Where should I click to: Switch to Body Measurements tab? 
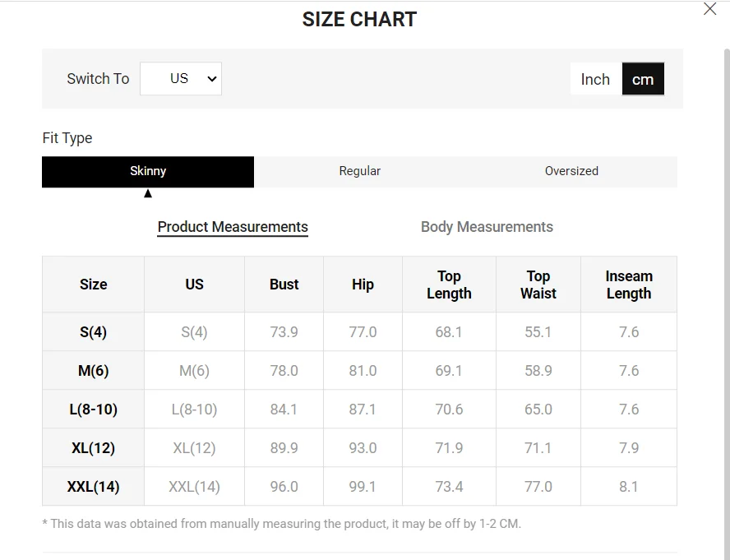pos(487,227)
